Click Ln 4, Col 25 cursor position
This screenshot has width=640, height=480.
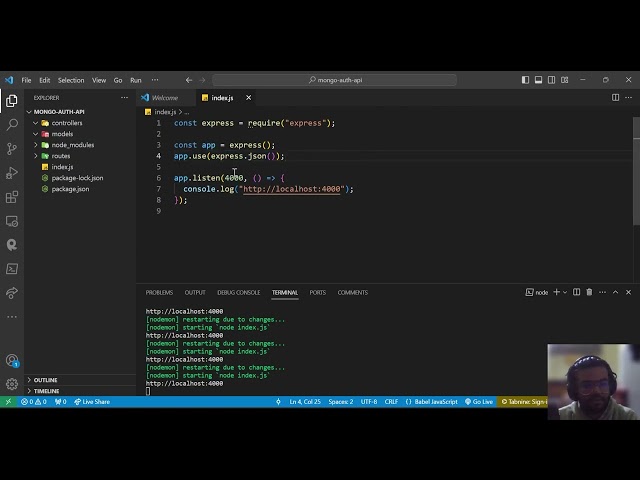pos(305,402)
